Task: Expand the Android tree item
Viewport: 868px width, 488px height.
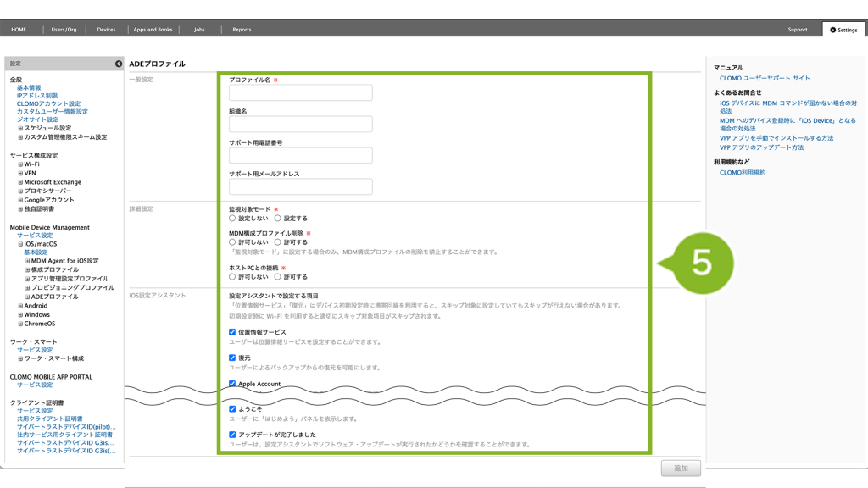Action: click(x=20, y=306)
